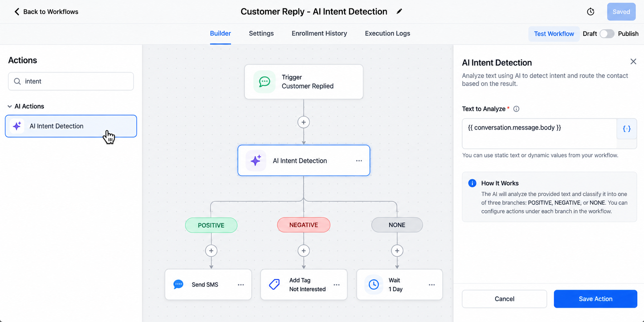The image size is (644, 322).
Task: Click the sparkle icon on the AI Intent Detection node
Action: 256,160
